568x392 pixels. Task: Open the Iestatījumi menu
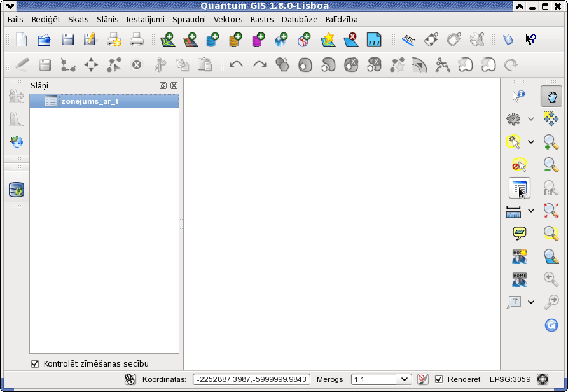pos(145,20)
